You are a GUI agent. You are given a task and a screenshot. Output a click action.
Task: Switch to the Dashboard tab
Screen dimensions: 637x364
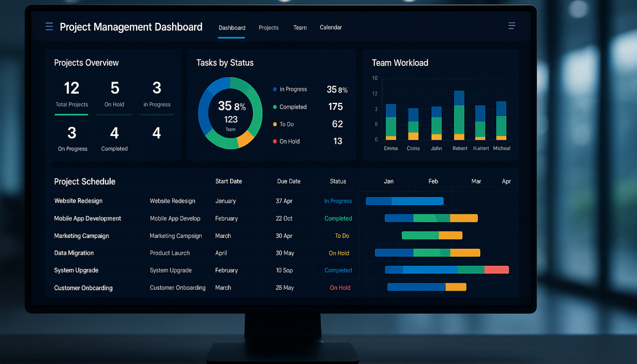point(232,28)
